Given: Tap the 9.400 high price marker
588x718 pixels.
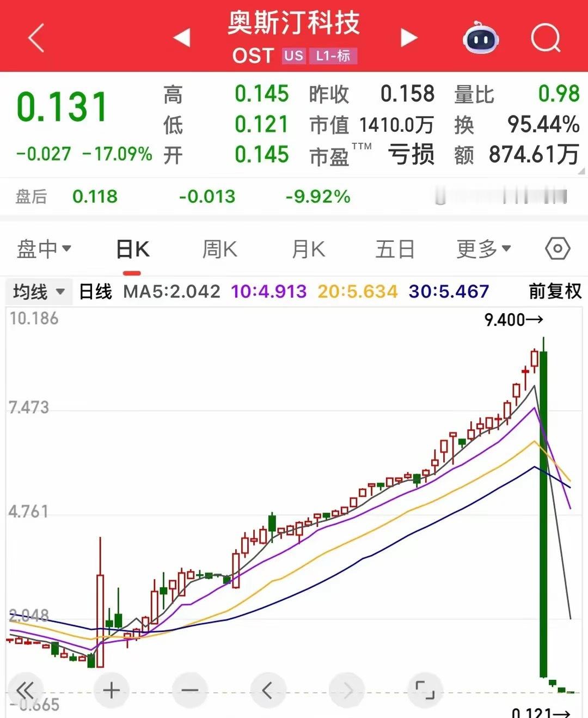Looking at the screenshot, I should [513, 320].
